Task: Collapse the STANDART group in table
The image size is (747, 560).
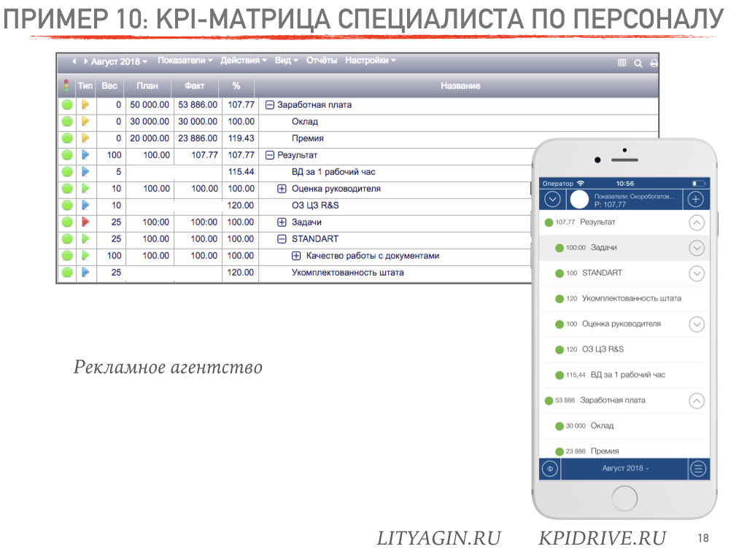Action: 282,239
